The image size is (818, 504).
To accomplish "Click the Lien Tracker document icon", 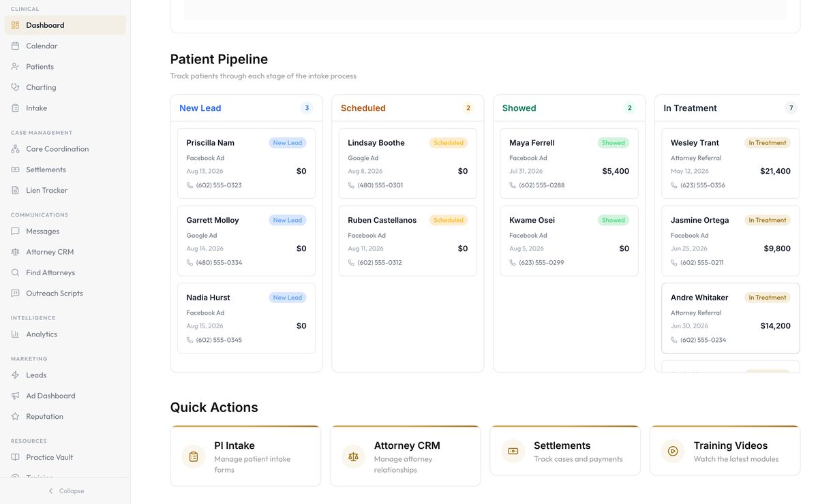I will pos(16,190).
